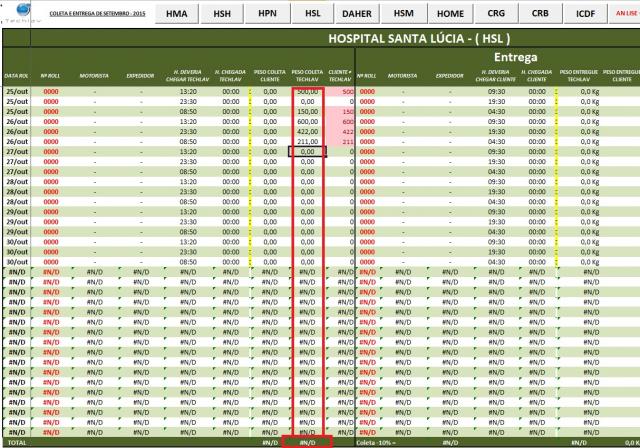Click the 'MOTORISTA' header in the coleta section

click(x=94, y=76)
